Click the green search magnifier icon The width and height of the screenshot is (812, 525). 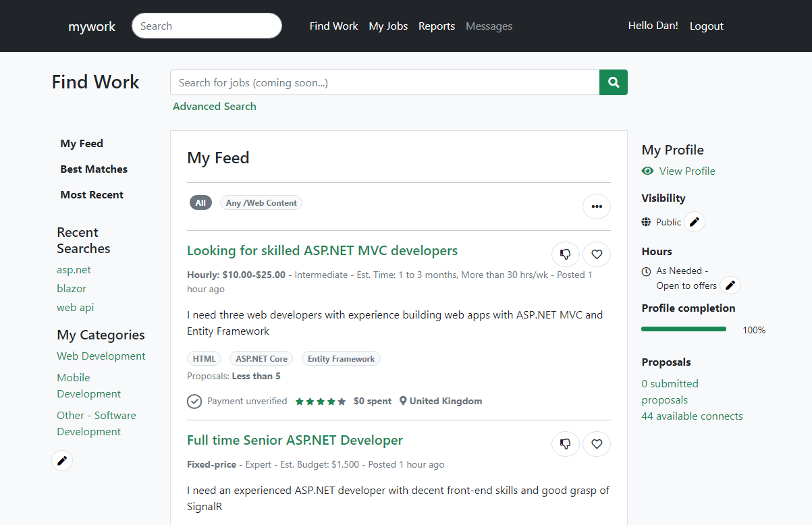(x=613, y=82)
